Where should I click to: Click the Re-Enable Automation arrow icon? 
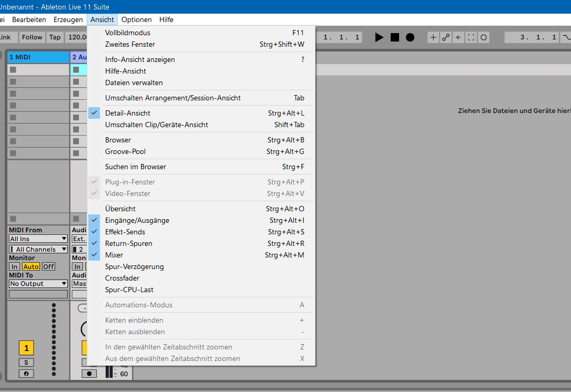pyautogui.click(x=458, y=37)
